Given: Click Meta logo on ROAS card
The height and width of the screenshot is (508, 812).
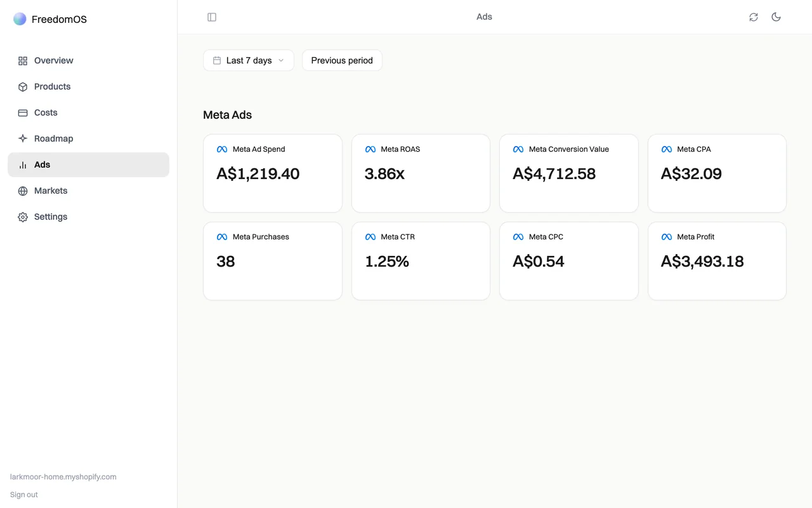Looking at the screenshot, I should pyautogui.click(x=370, y=149).
